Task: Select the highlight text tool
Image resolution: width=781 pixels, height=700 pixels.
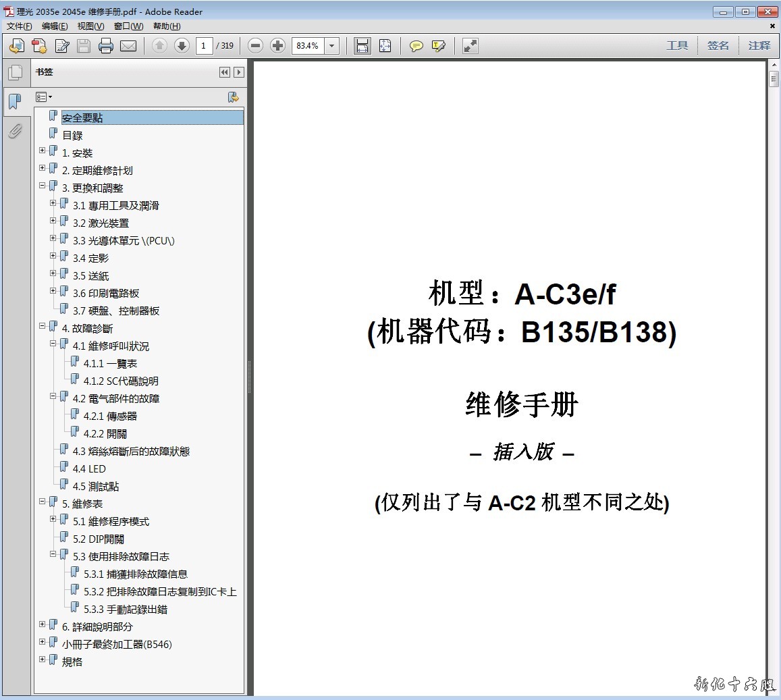Action: pyautogui.click(x=439, y=46)
